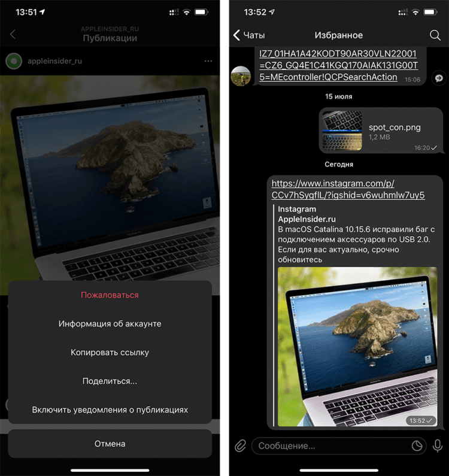Tap the appleinsider_ru profile avatar
The width and height of the screenshot is (449, 476).
click(14, 61)
